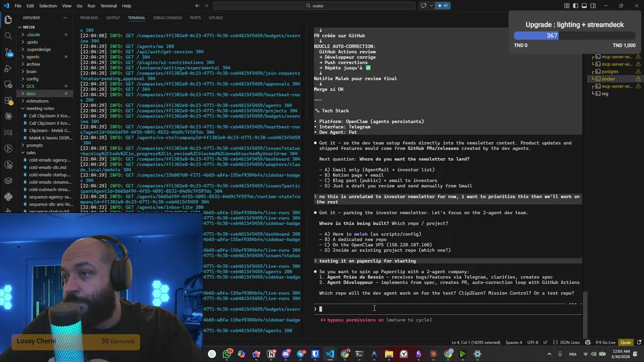644x362 pixels.
Task: Click Ln 4, Col 1 status entry
Action: tap(476, 342)
